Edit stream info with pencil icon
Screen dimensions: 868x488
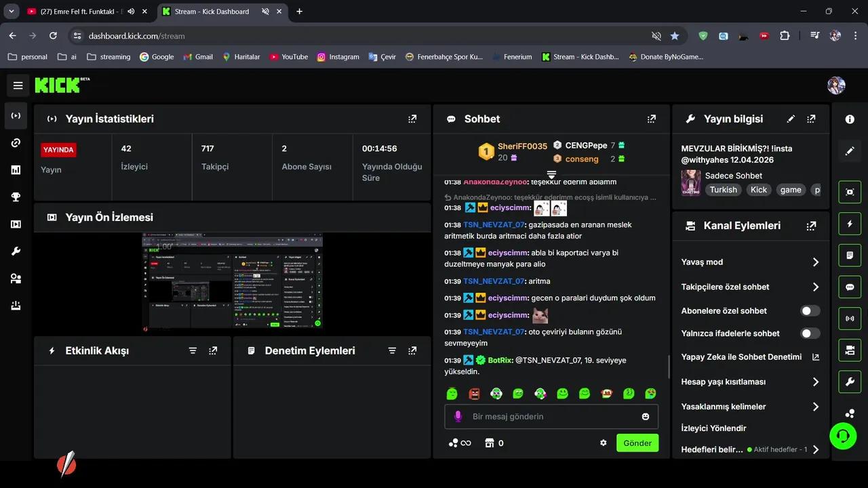791,119
